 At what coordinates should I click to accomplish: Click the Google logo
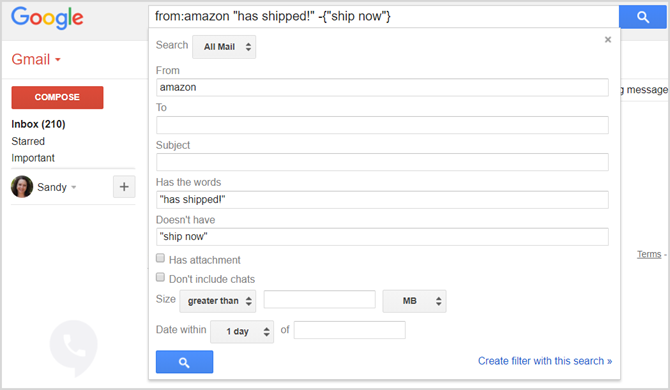click(47, 18)
